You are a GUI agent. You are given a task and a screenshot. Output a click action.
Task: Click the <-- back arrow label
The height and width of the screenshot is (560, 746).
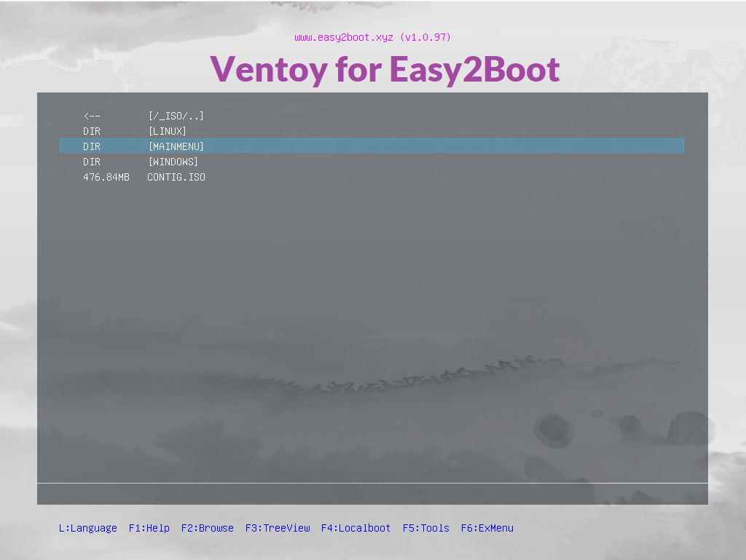coord(92,116)
